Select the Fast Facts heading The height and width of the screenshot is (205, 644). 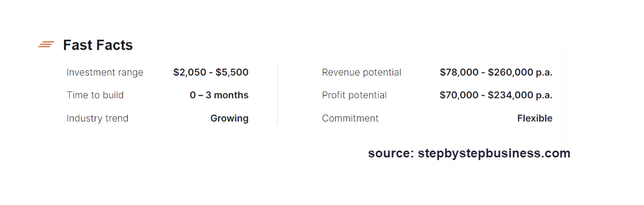[x=98, y=45]
